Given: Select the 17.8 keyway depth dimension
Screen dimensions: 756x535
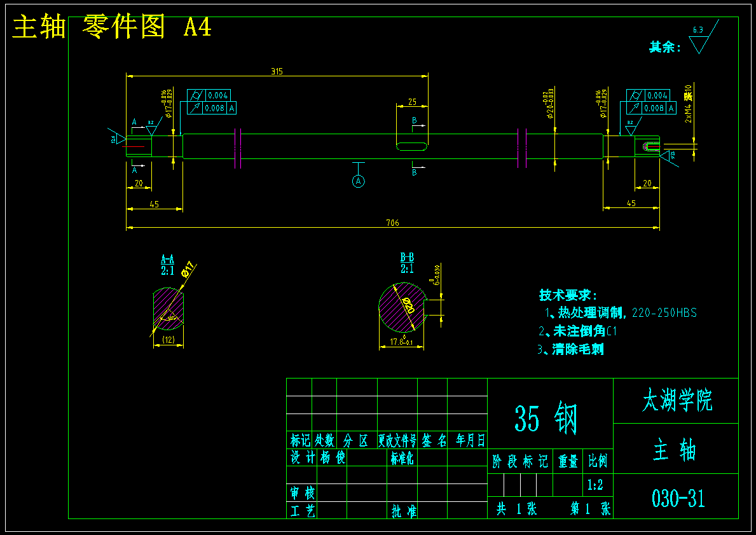Looking at the screenshot, I should [401, 341].
